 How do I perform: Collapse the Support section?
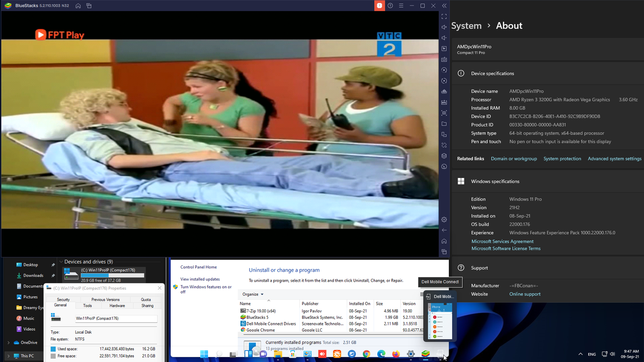[546, 268]
